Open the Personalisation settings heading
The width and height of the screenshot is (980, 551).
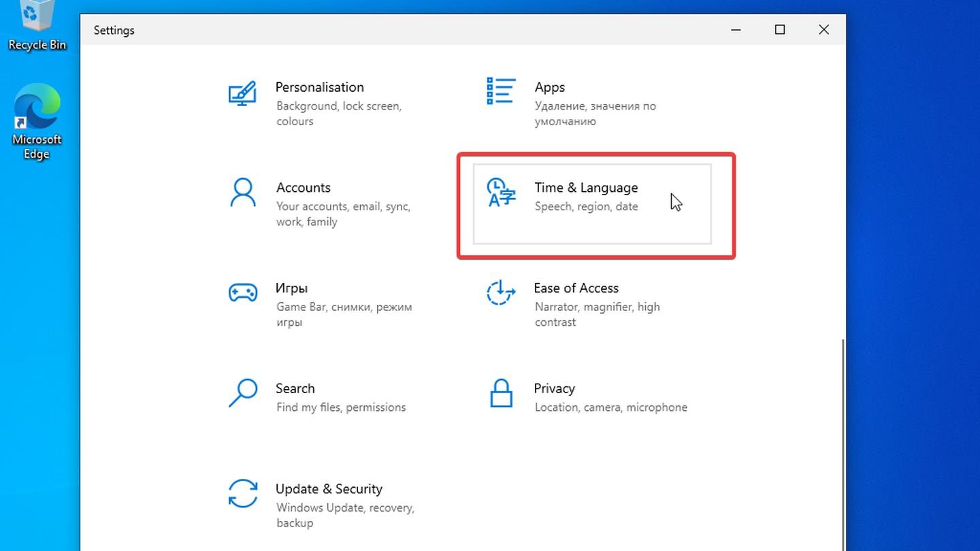319,87
